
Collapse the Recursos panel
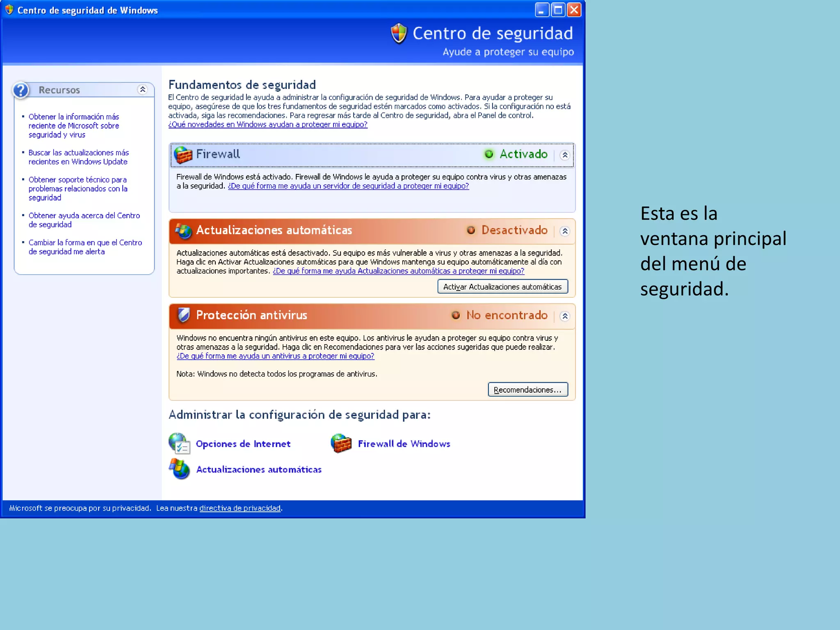click(x=142, y=89)
